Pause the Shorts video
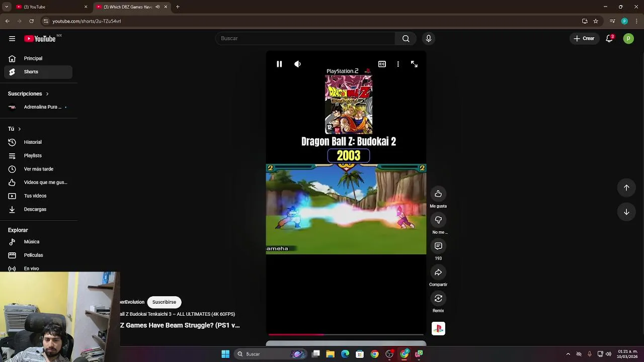 (279, 64)
